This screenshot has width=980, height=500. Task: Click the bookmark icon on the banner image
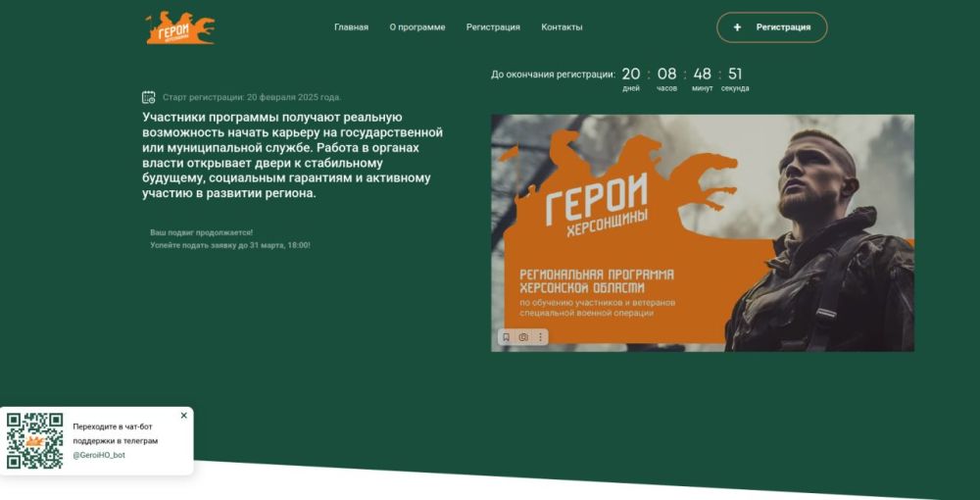[x=507, y=337]
